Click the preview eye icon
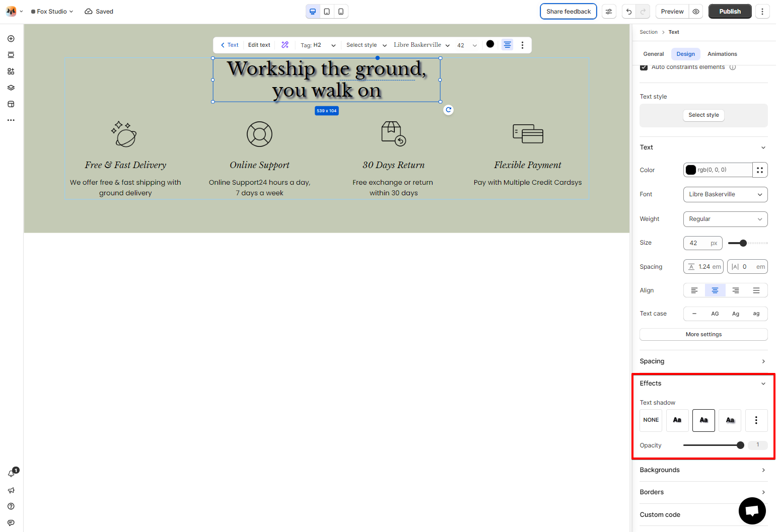The width and height of the screenshot is (778, 532). [x=696, y=12]
